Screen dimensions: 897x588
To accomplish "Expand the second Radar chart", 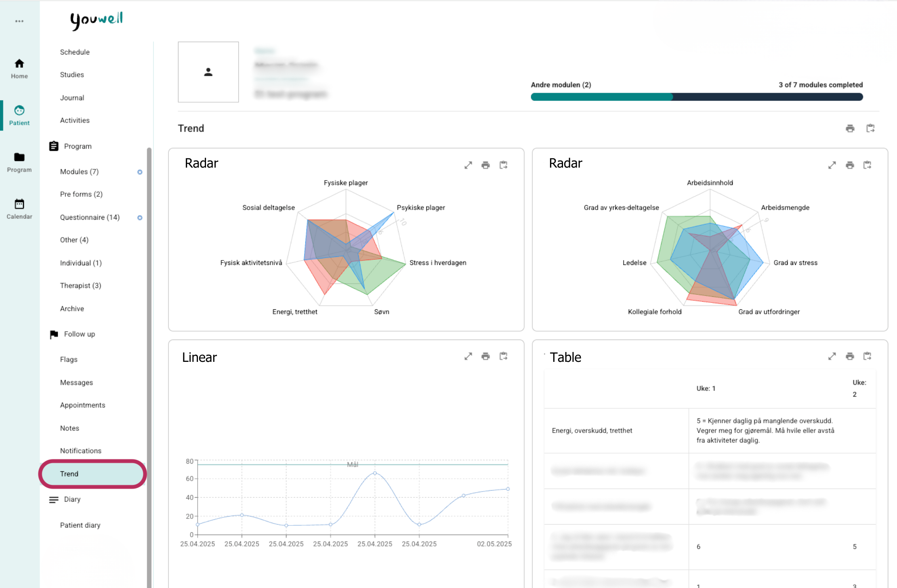I will [832, 165].
